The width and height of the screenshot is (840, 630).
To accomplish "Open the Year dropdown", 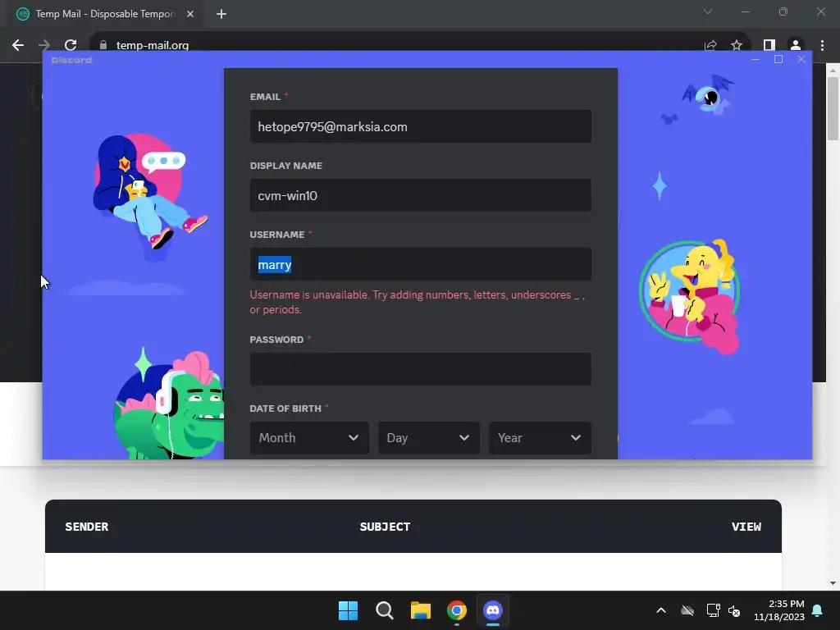I will click(x=540, y=438).
